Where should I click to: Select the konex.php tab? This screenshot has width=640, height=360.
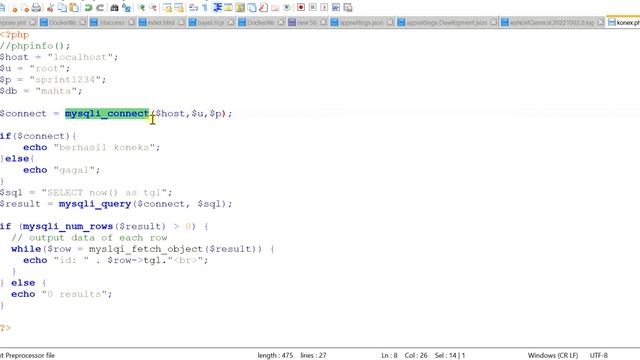624,22
